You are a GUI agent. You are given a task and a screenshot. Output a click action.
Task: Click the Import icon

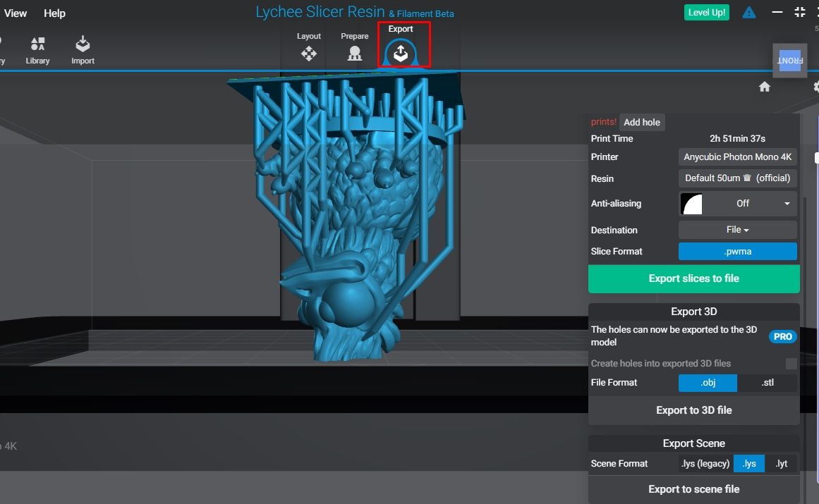click(x=83, y=50)
